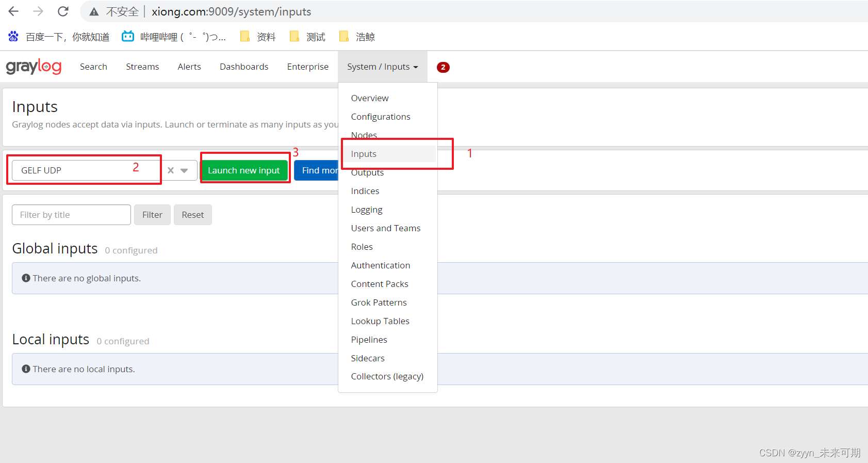Click the browser back arrow
This screenshot has width=868, height=463.
13,11
